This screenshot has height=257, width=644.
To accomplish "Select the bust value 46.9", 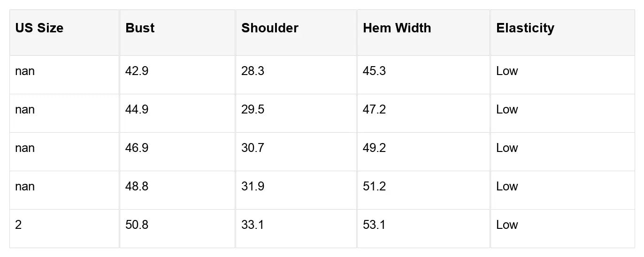I will pyautogui.click(x=137, y=148).
